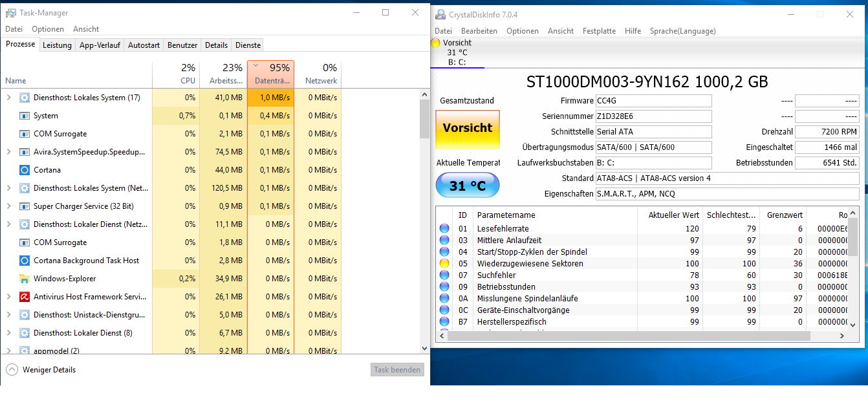Click the blue status dot for Misslungene Spindelanläufe

tap(444, 298)
